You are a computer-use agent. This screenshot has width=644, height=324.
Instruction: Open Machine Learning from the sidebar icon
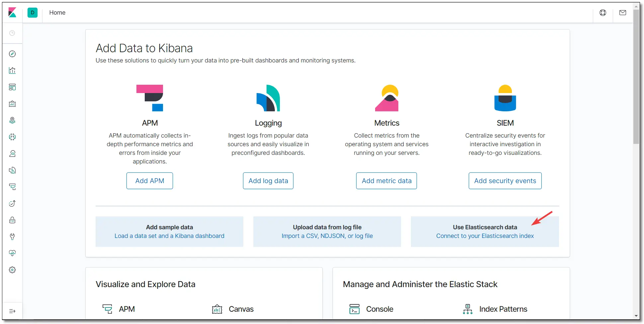(12, 137)
